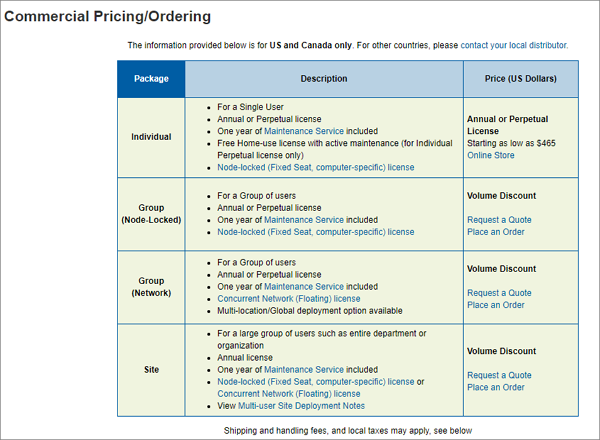The height and width of the screenshot is (440, 600).
Task: Open Maintenance Service link in Group Node-Locked row
Action: pyautogui.click(x=304, y=220)
